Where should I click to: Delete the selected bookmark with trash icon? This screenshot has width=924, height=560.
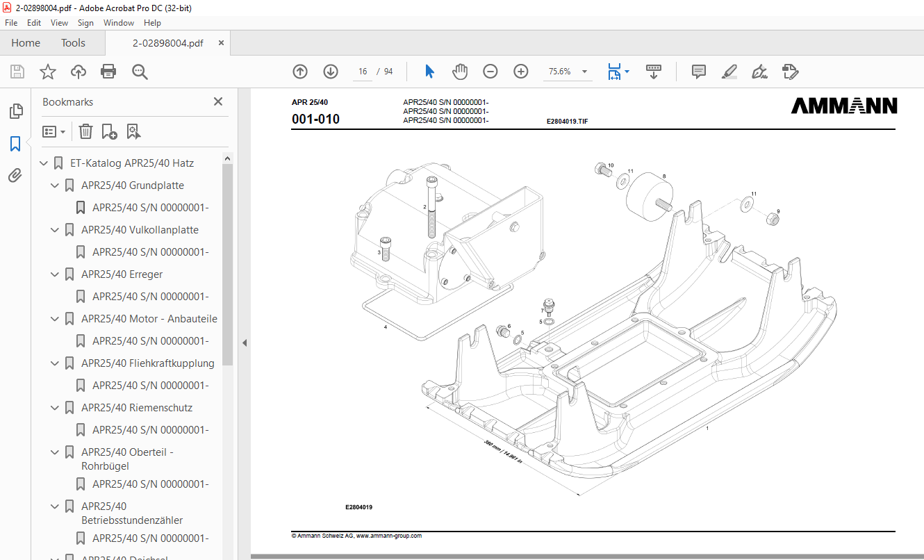85,131
